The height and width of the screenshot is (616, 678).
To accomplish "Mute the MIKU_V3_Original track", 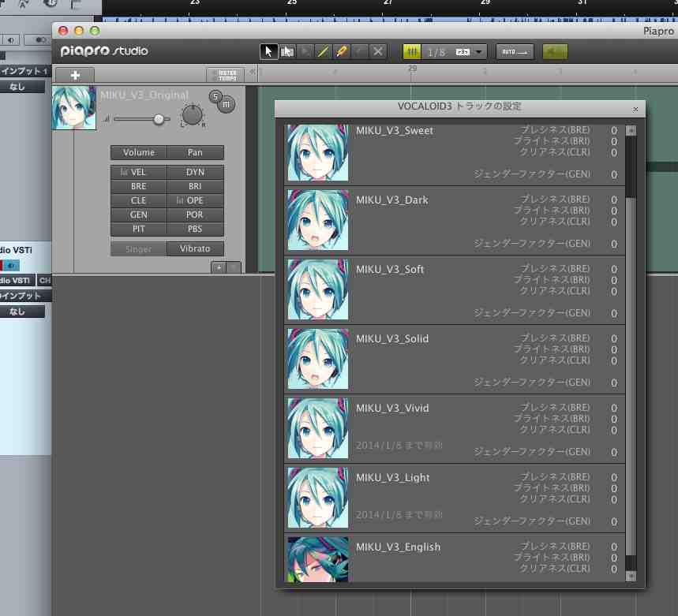I will pos(227,105).
